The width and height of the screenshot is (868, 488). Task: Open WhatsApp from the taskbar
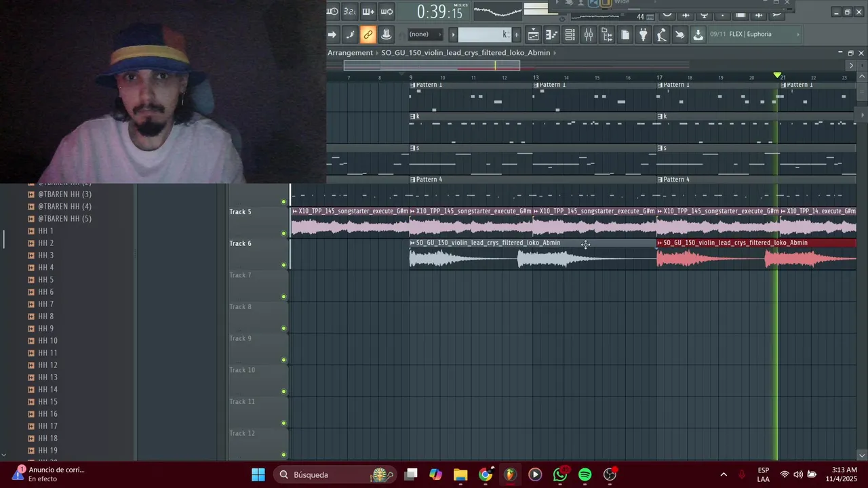coord(560,474)
